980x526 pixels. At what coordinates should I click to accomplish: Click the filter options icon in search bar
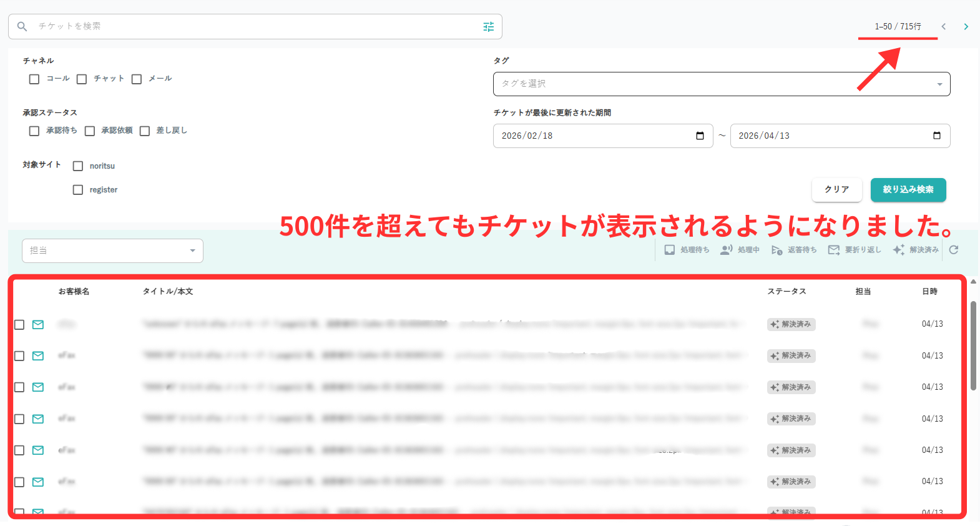pos(488,26)
